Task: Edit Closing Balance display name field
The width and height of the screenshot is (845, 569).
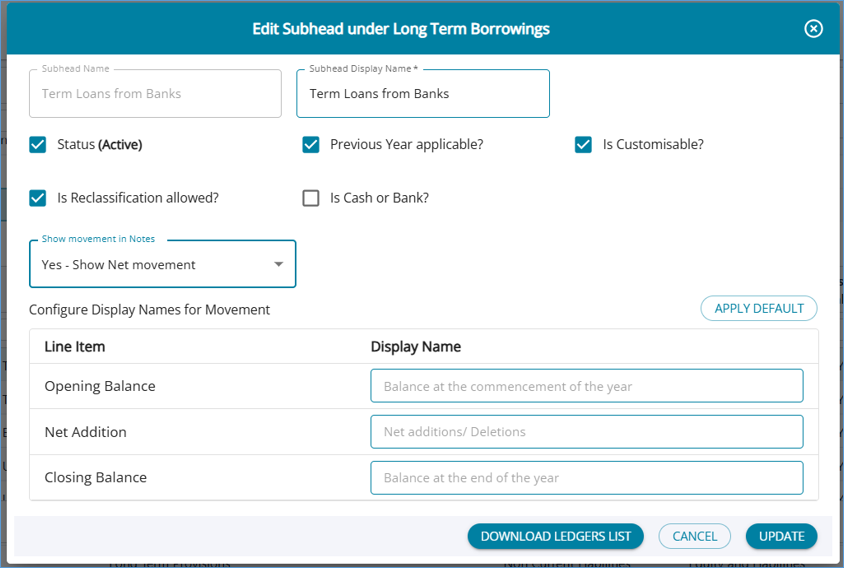Action: pyautogui.click(x=586, y=478)
